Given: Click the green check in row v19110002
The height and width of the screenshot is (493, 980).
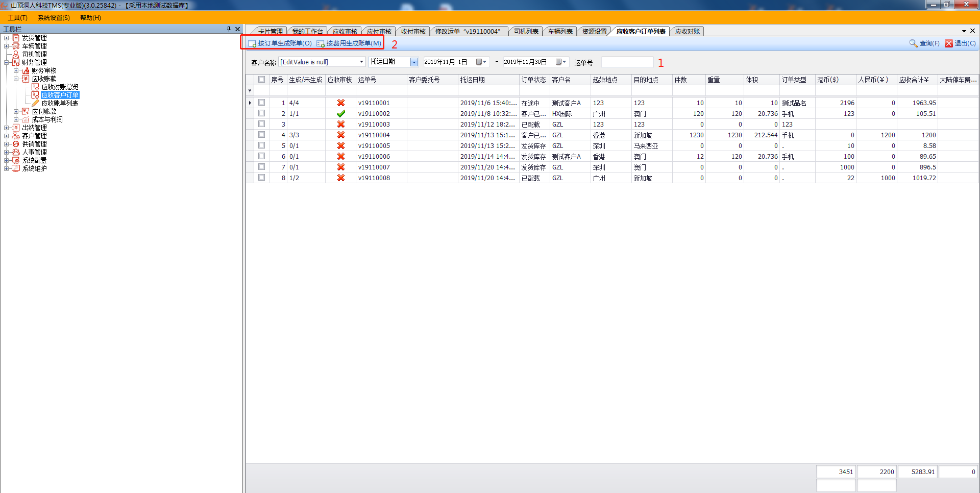Looking at the screenshot, I should 340,114.
